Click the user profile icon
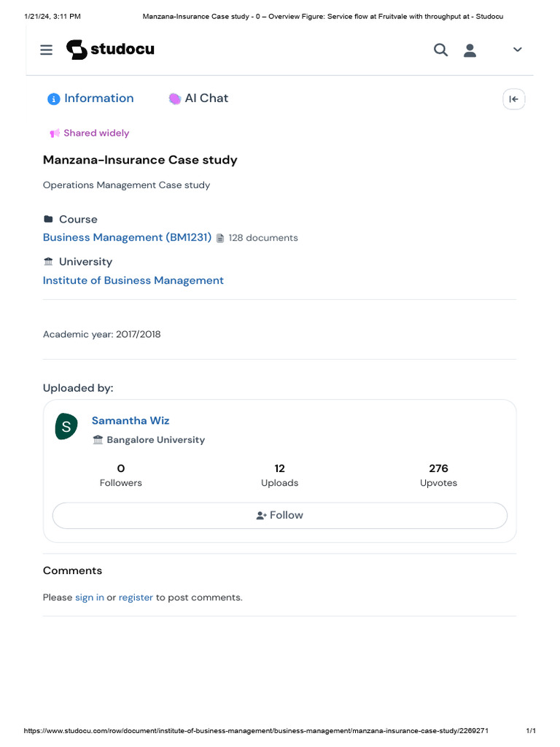 point(470,50)
